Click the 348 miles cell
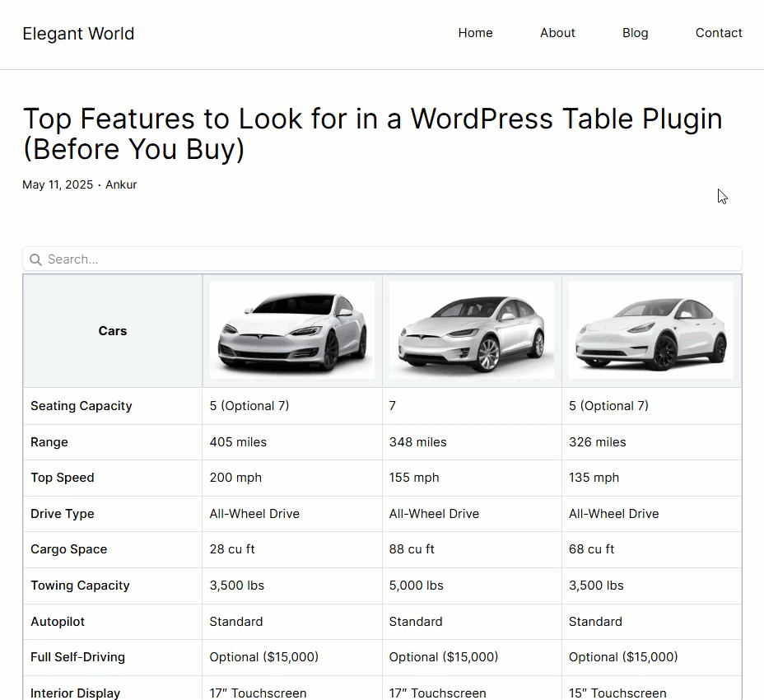This screenshot has height=700, width=764. (x=472, y=442)
